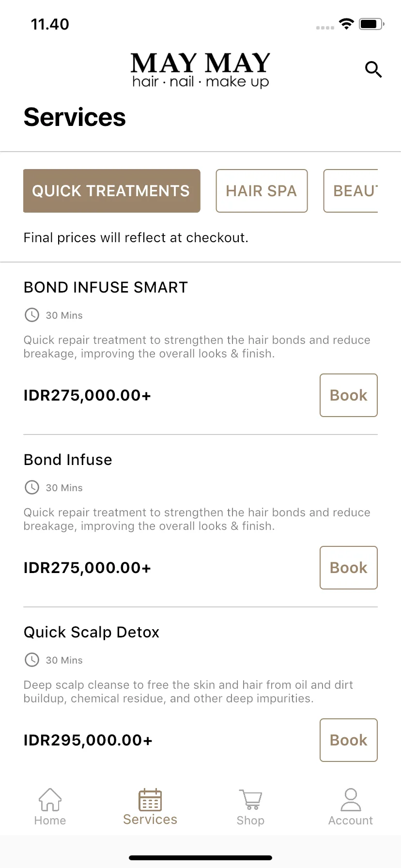This screenshot has width=401, height=868.
Task: Tap the clock icon under Bond Infuse
Action: coord(32,487)
